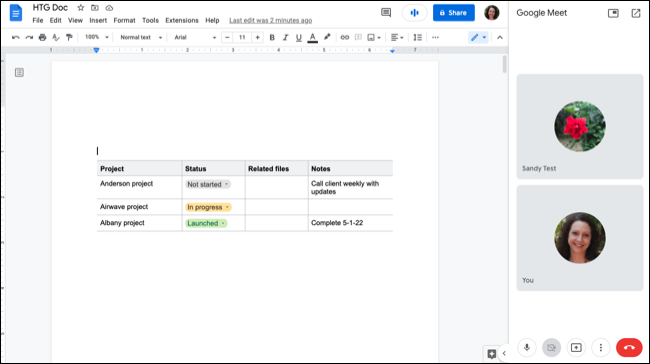Open the File menu
The width and height of the screenshot is (650, 364).
[x=38, y=20]
